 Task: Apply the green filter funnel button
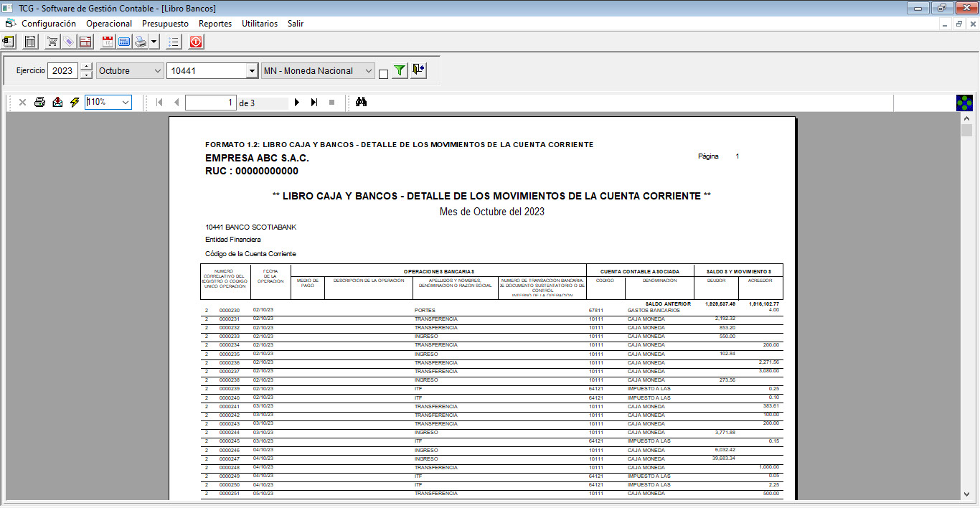click(x=400, y=70)
